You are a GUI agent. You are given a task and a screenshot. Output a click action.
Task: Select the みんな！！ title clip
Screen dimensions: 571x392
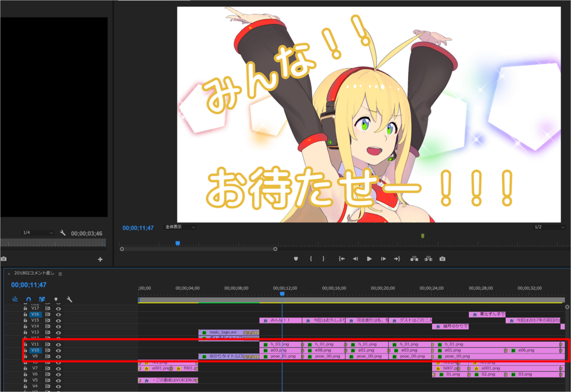pyautogui.click(x=280, y=320)
